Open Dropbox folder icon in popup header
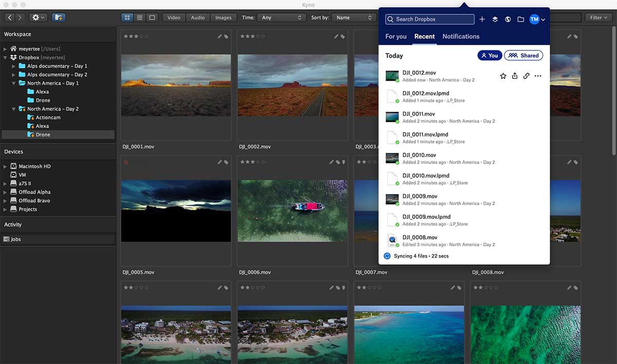 tap(521, 20)
